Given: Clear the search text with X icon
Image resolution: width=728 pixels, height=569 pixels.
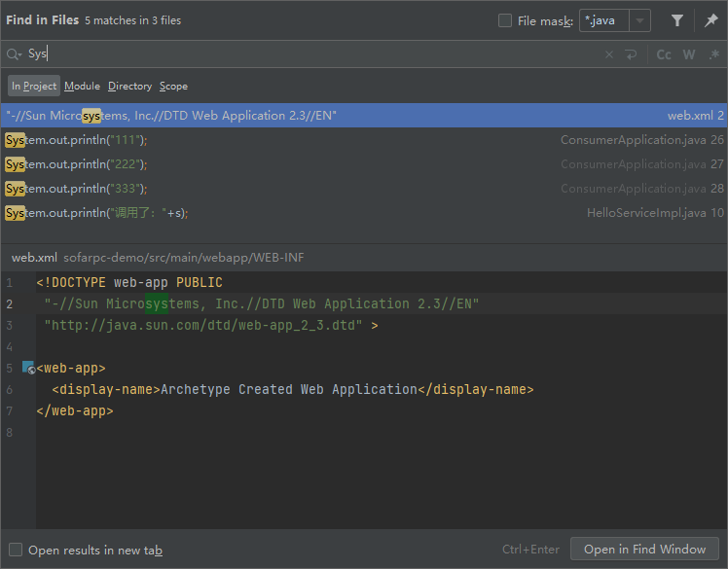Looking at the screenshot, I should [609, 54].
